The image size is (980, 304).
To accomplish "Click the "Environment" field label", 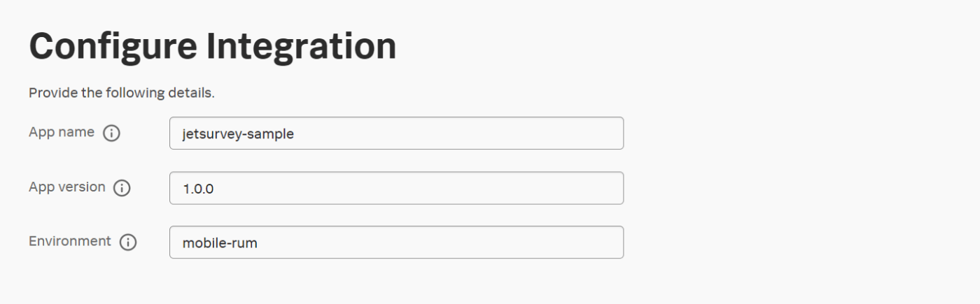I will [70, 241].
